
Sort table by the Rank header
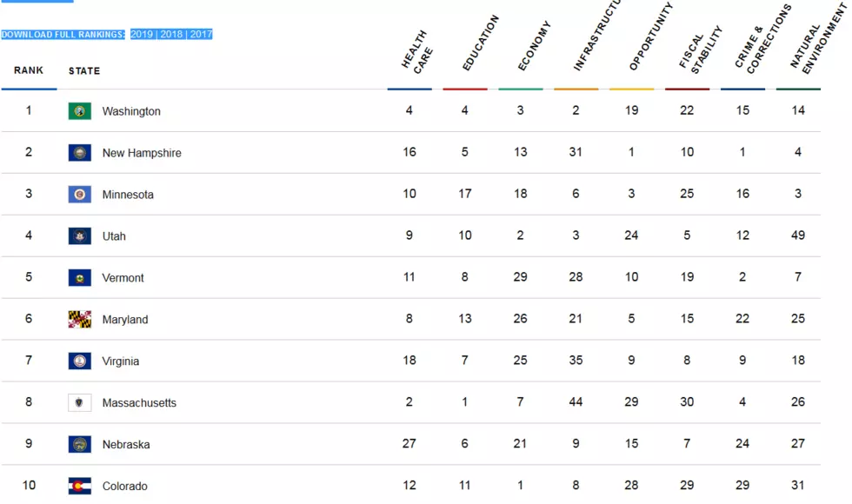click(x=28, y=70)
